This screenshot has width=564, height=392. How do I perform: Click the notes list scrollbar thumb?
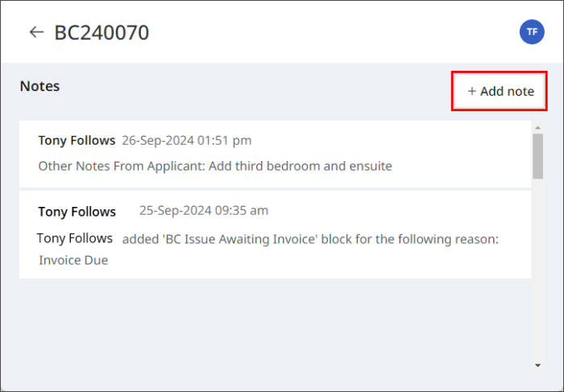coord(537,155)
